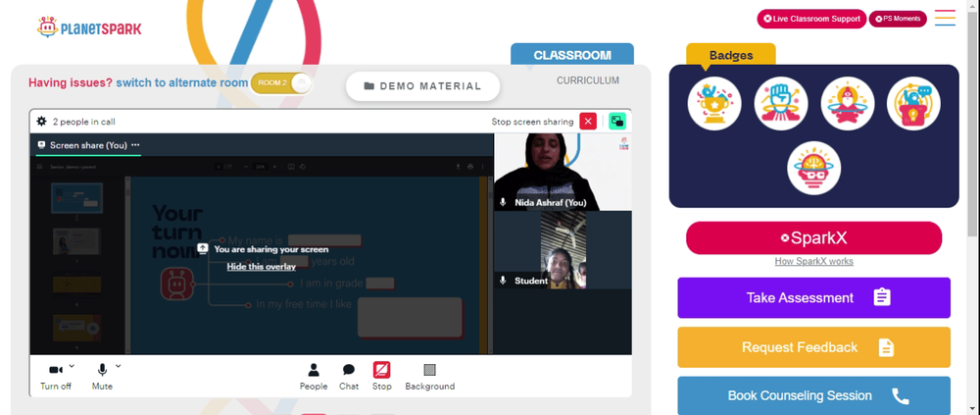Mute the microphone
The height and width of the screenshot is (415, 980).
click(103, 377)
